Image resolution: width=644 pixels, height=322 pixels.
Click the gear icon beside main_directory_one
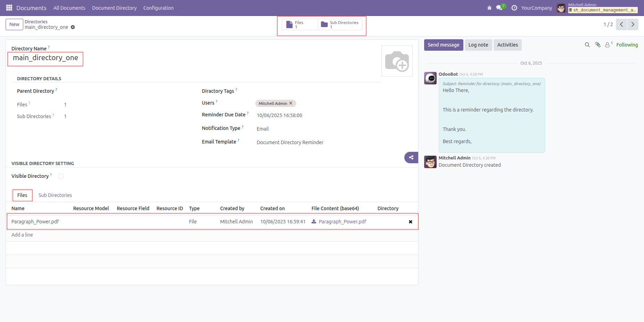pyautogui.click(x=73, y=27)
